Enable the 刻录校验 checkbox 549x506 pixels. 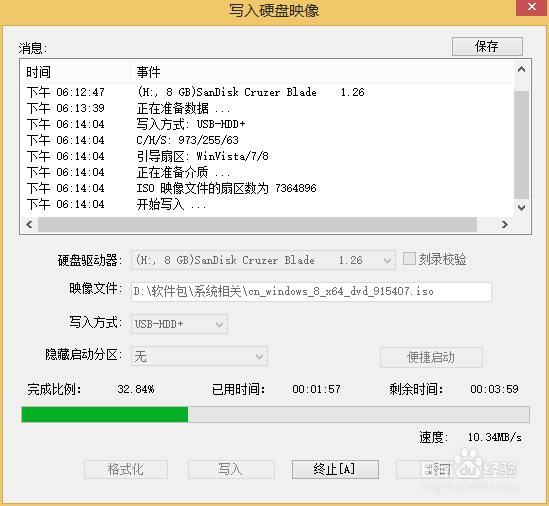[x=409, y=259]
